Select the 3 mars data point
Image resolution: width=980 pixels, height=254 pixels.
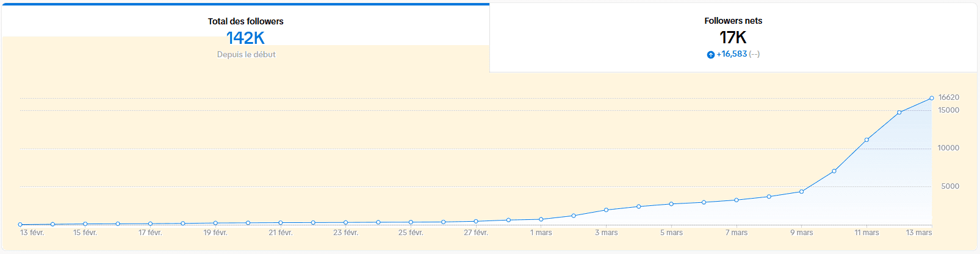[606, 210]
